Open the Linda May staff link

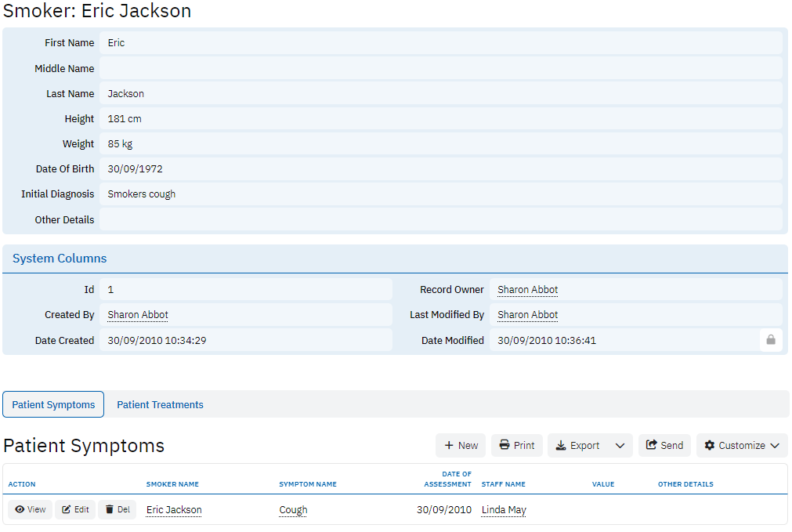click(504, 510)
